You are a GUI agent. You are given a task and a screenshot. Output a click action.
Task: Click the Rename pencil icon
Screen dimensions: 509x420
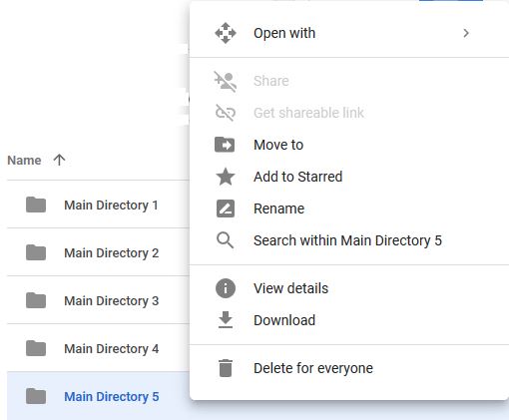(x=226, y=209)
